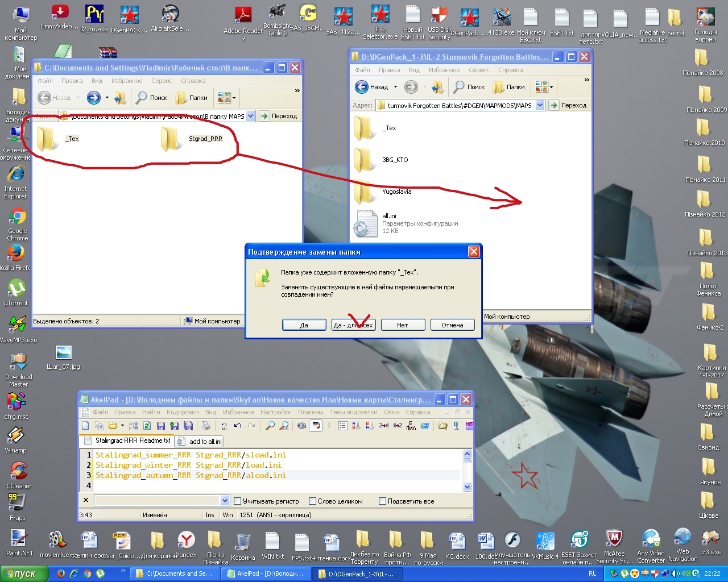Expand toolbar overflow chevron in MAPS window
The height and width of the screenshot is (582, 728).
click(x=586, y=80)
